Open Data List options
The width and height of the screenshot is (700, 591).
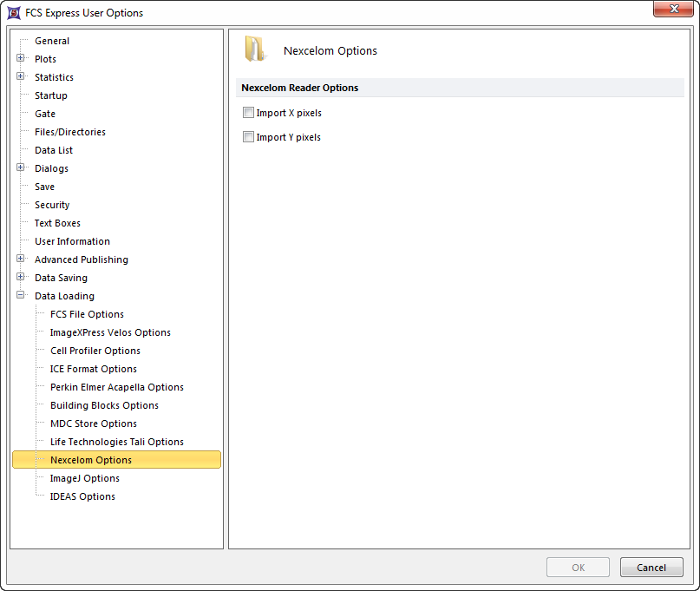(x=54, y=150)
